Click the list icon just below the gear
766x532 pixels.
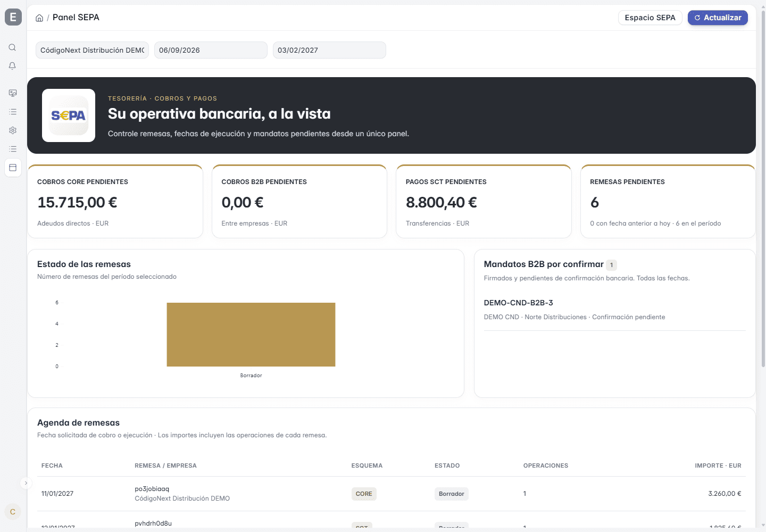[x=13, y=149]
